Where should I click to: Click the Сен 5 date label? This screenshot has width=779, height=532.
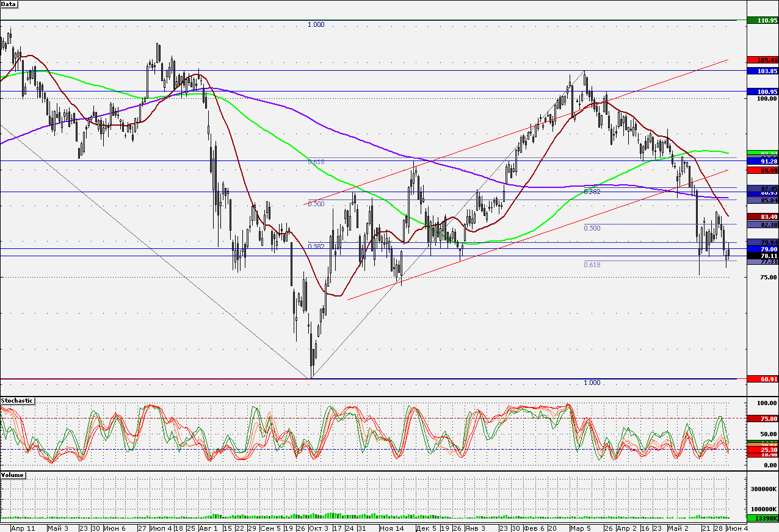pyautogui.click(x=270, y=528)
